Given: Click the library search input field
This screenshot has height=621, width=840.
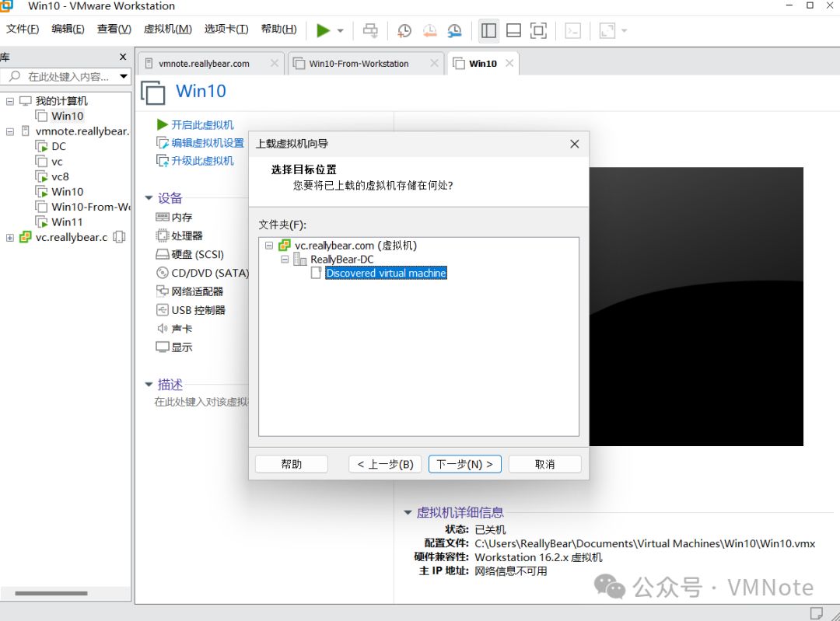Looking at the screenshot, I should [68, 76].
